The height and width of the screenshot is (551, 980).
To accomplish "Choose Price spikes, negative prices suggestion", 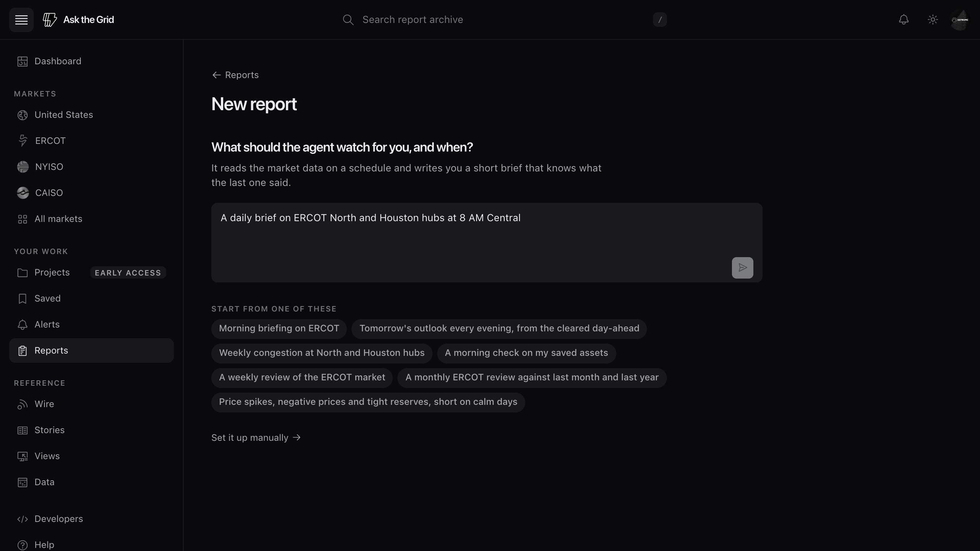I will (x=368, y=402).
